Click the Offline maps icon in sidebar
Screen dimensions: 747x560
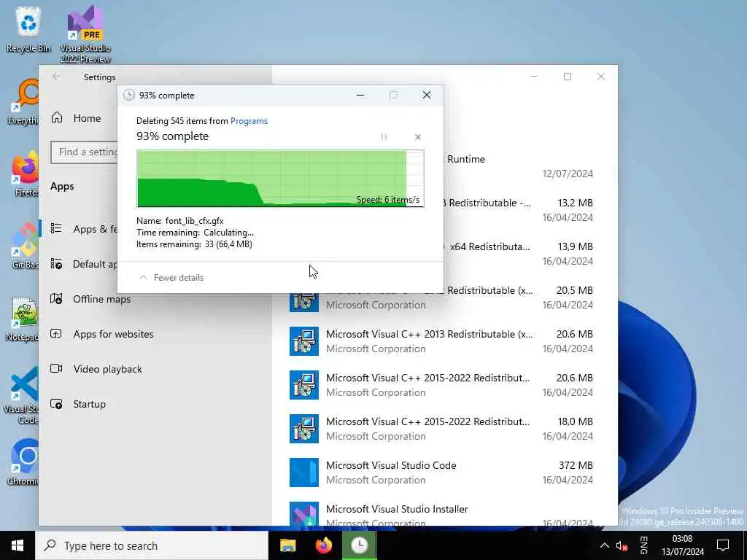(56, 298)
